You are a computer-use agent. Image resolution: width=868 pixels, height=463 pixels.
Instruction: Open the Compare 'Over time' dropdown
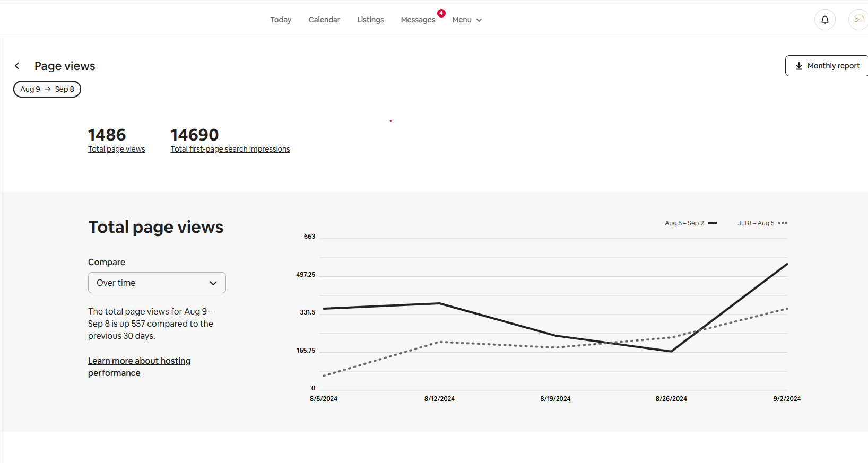[157, 283]
